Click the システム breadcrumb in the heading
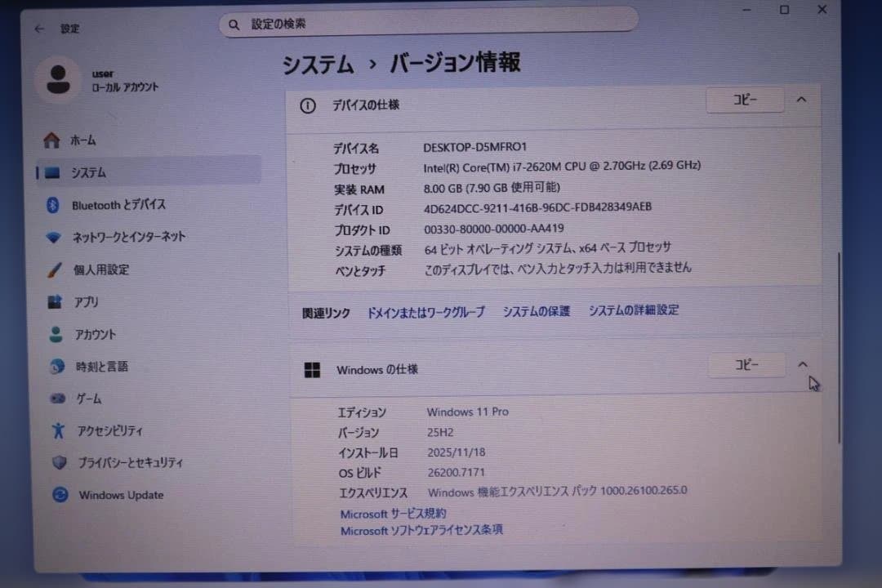This screenshot has width=882, height=588. coord(318,65)
